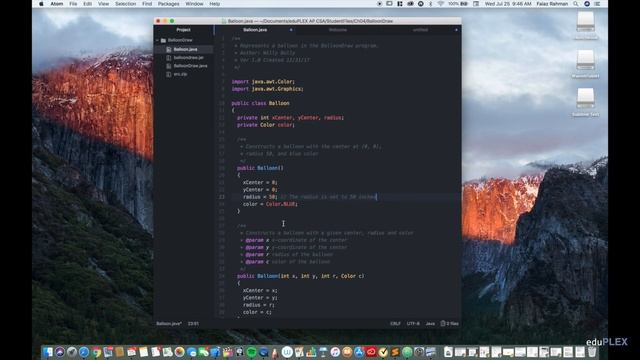Open BalloonDraw.java from the project tree
640x360 pixels.
point(190,66)
